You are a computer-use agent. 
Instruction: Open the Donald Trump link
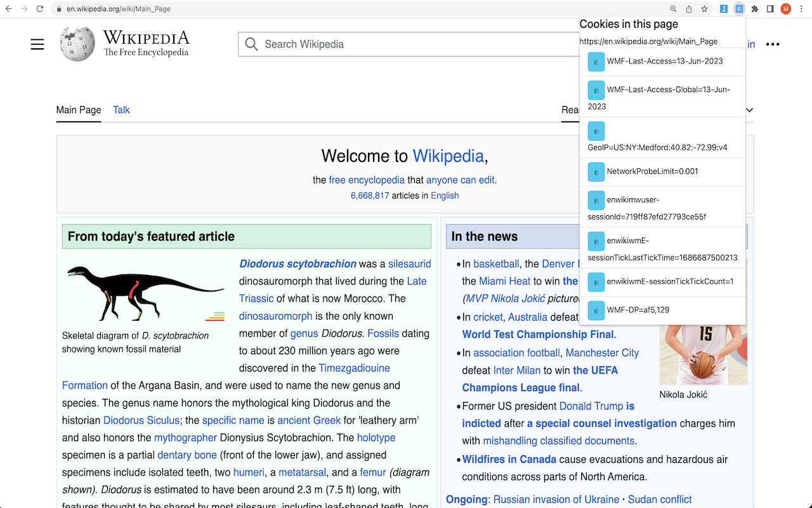591,406
